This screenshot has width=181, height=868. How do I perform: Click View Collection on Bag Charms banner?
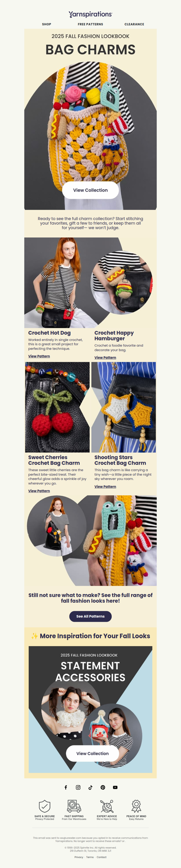[x=90, y=190]
